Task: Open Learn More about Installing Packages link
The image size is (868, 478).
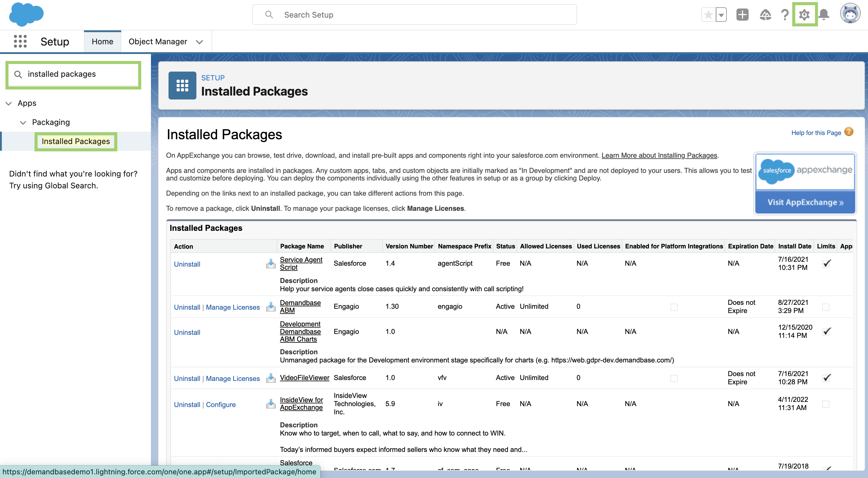Action: [659, 155]
